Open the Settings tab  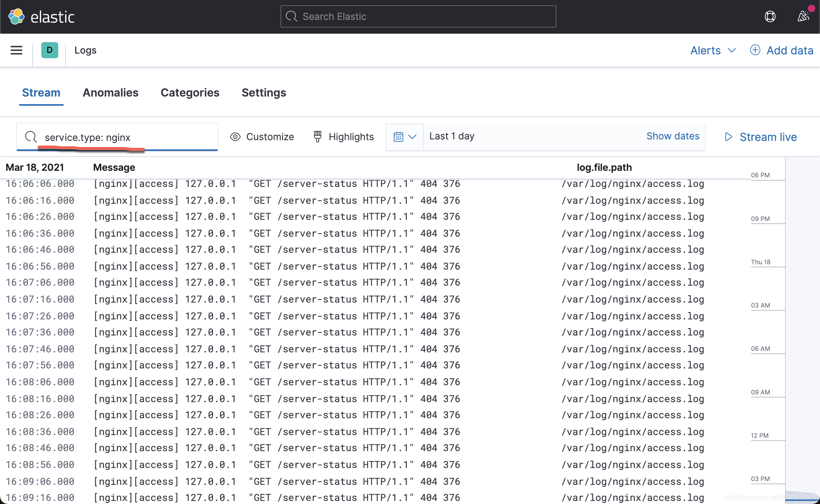point(264,93)
